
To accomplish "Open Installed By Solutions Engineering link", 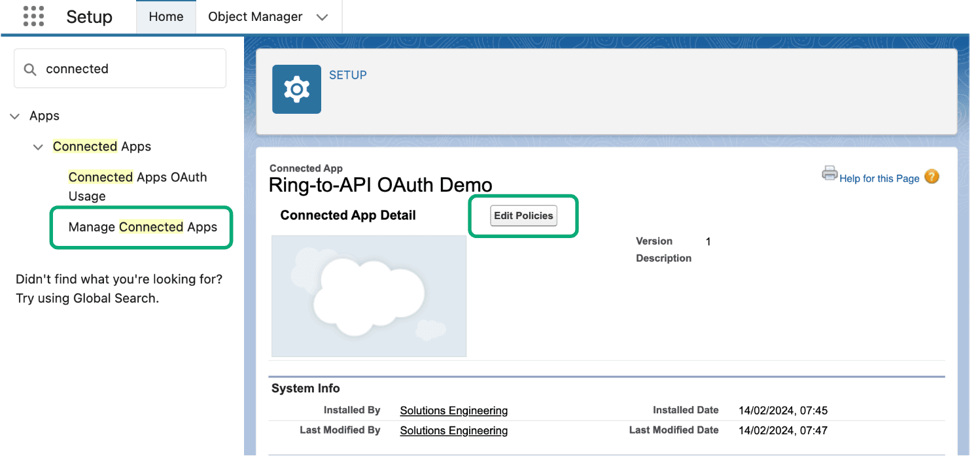I will click(x=453, y=411).
